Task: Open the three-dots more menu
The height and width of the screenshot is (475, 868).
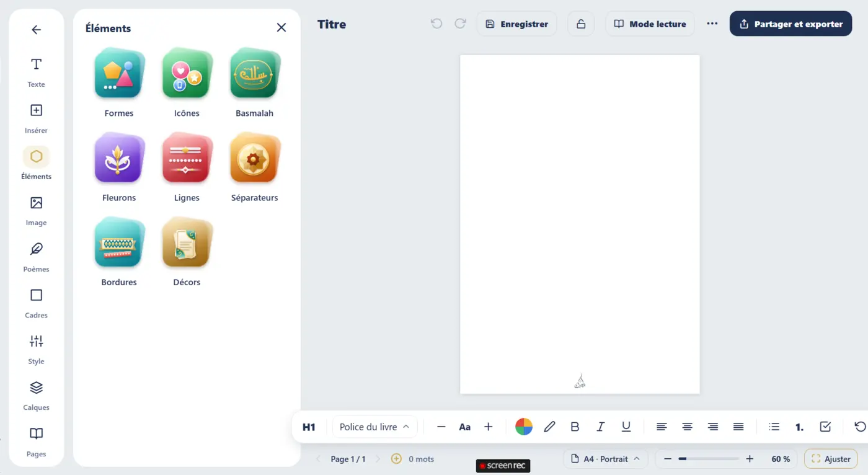Action: (712, 24)
